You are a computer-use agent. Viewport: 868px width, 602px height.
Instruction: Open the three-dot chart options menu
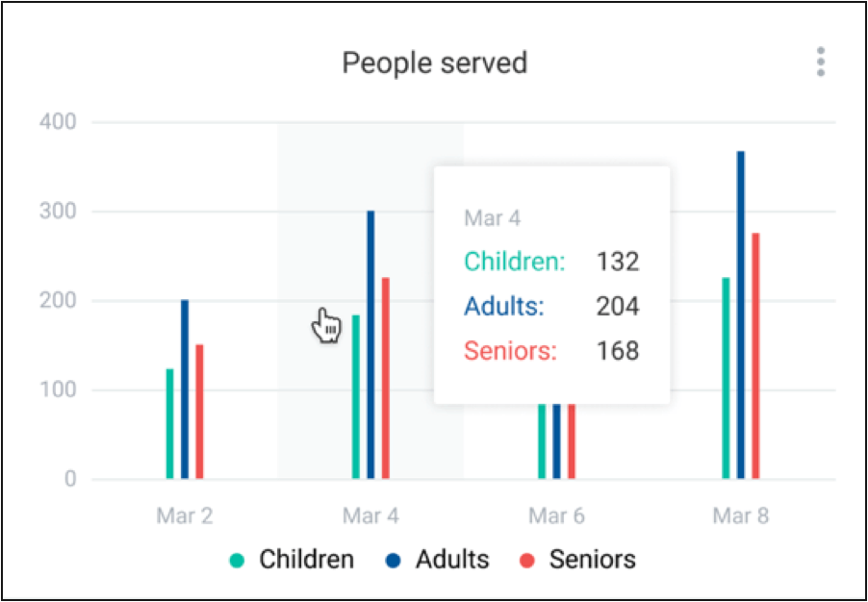click(820, 62)
